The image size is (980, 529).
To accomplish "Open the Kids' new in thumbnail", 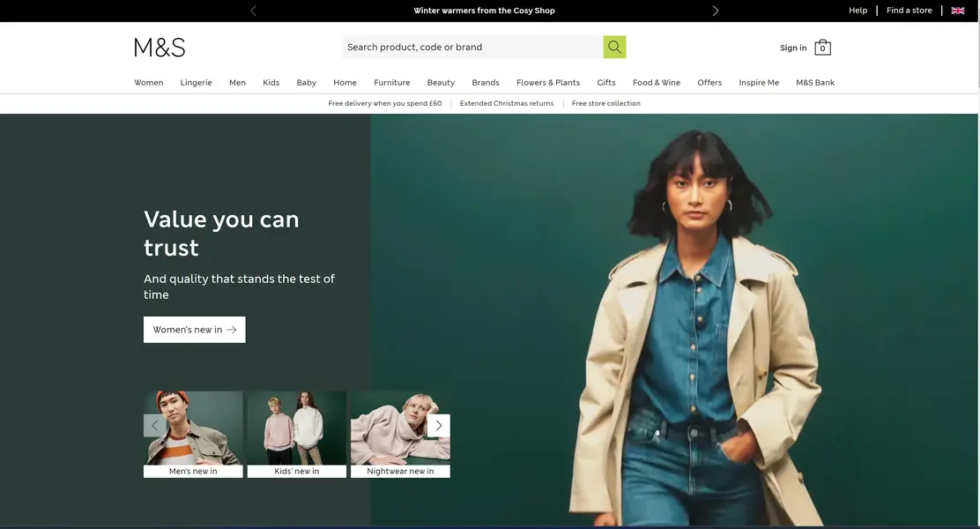I will (297, 435).
